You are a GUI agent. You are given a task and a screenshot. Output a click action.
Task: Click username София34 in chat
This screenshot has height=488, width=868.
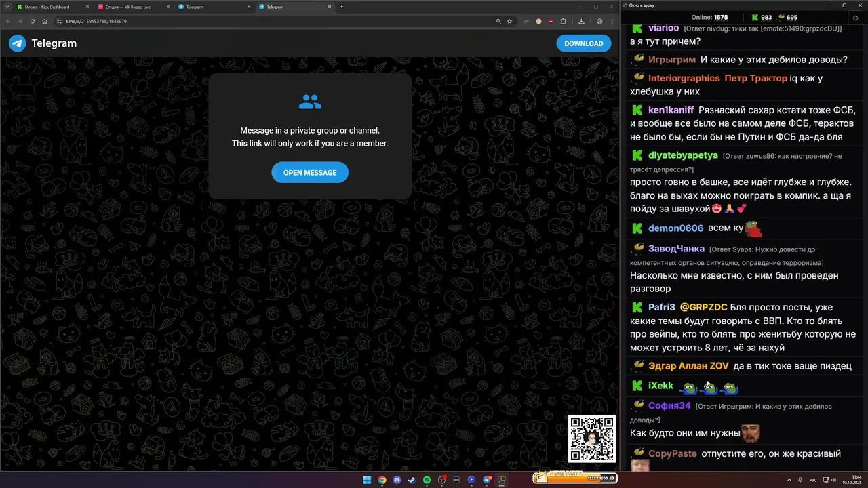click(x=669, y=406)
